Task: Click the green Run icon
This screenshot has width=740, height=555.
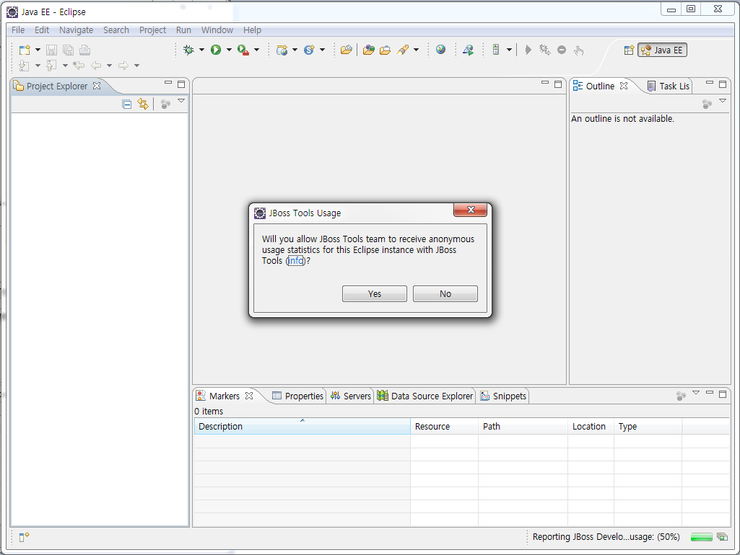Action: [x=216, y=50]
